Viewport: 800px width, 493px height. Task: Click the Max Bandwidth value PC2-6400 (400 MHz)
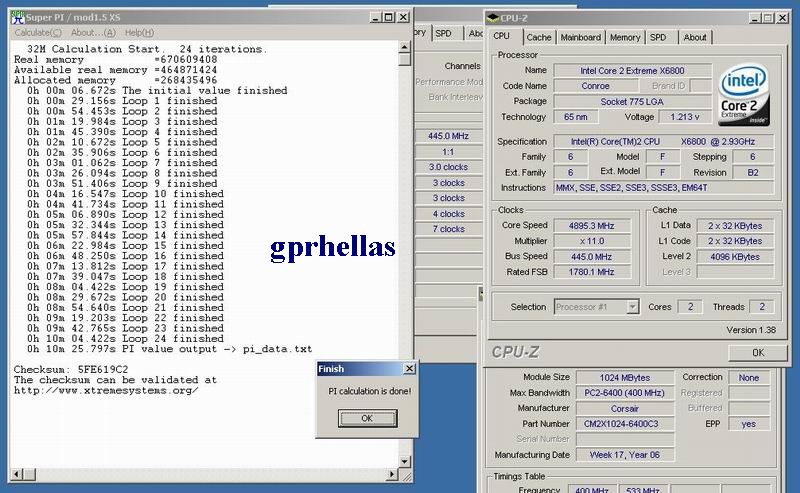click(625, 393)
